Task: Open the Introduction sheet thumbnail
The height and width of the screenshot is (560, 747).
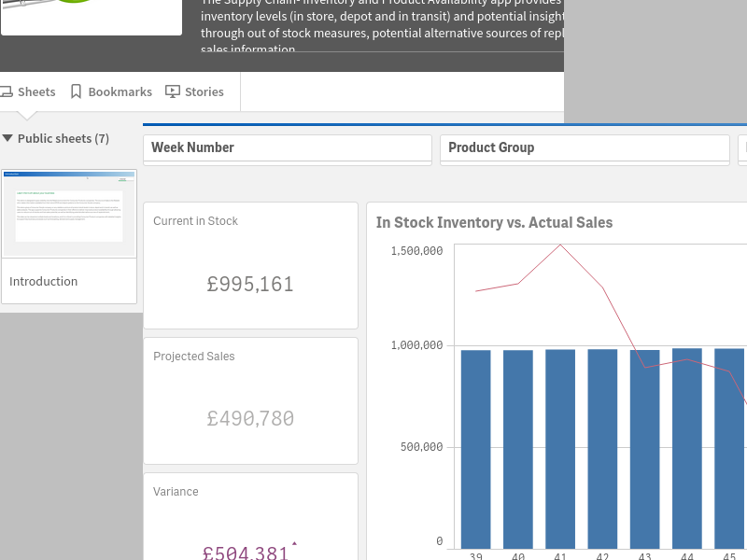Action: coord(69,214)
